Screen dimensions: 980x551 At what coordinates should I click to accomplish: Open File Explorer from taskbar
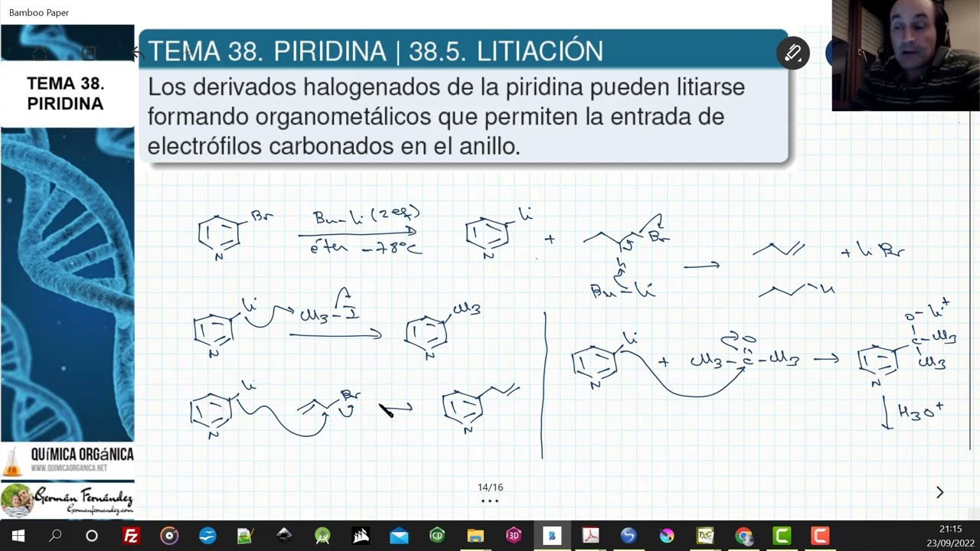475,536
